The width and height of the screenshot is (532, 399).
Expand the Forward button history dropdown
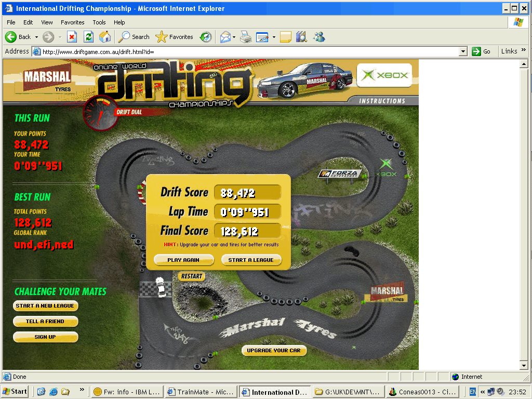point(60,37)
